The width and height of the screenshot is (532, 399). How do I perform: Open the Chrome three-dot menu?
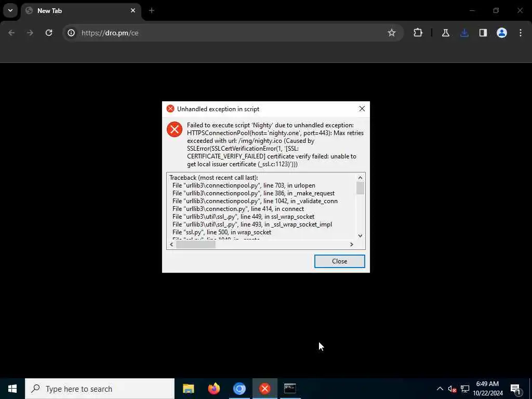pyautogui.click(x=521, y=33)
